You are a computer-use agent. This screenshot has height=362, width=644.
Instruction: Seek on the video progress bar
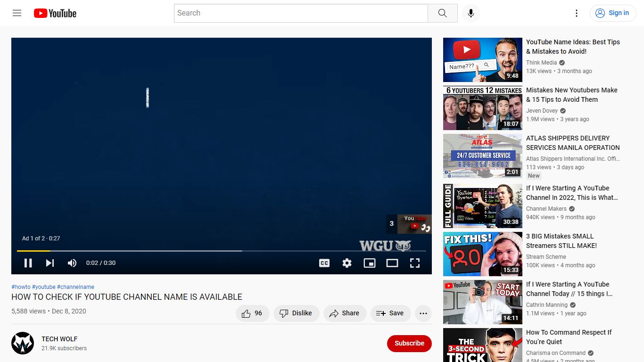(x=222, y=251)
